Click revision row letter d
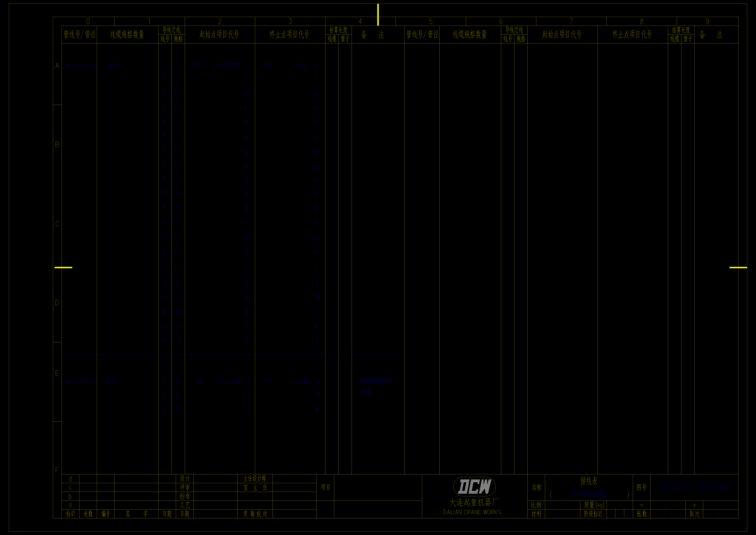756x535 pixels. (70, 479)
